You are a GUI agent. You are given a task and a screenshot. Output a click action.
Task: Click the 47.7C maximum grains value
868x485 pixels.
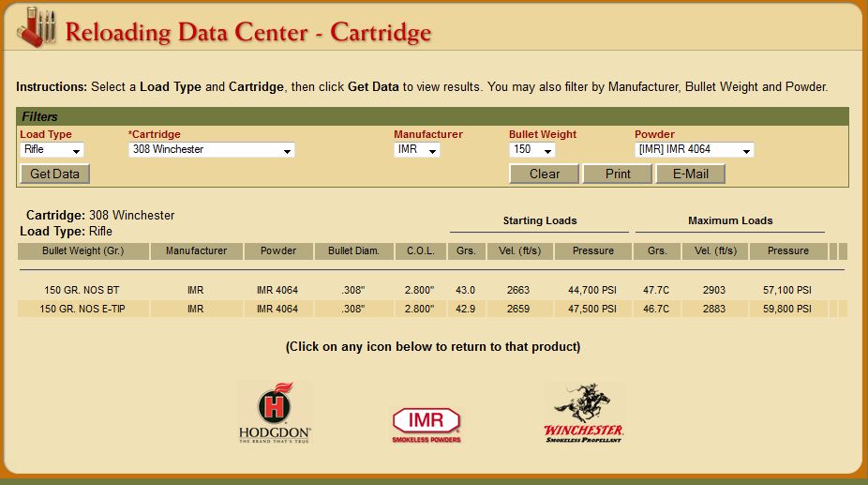(x=656, y=290)
